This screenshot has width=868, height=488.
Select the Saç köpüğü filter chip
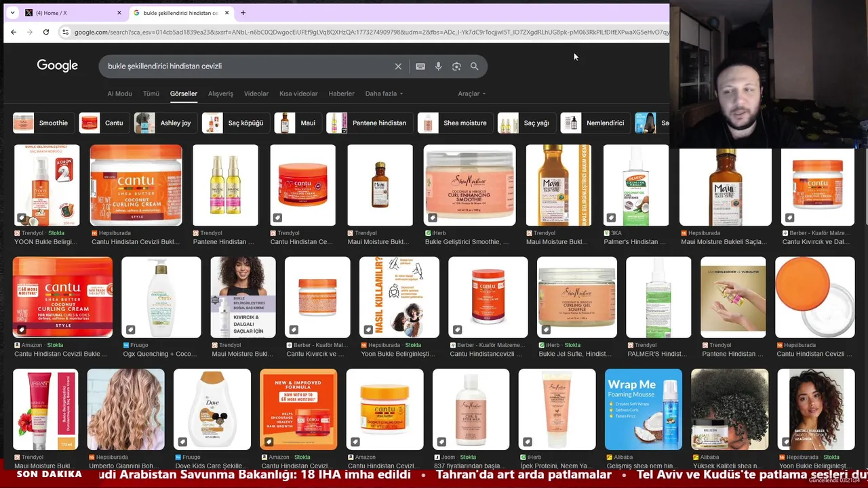point(235,123)
